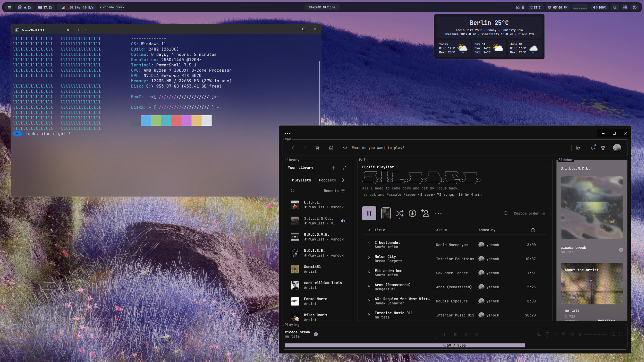Open the queue icon in player bar
This screenshot has width=644, height=362.
pyautogui.click(x=563, y=334)
